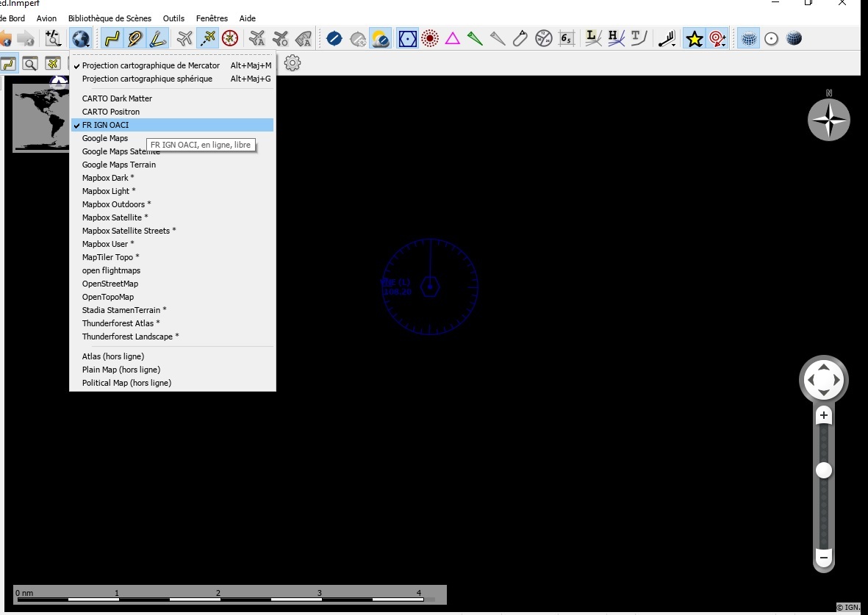The width and height of the screenshot is (868, 615).
Task: Open the globe map theme dropdown button
Action: 80,38
